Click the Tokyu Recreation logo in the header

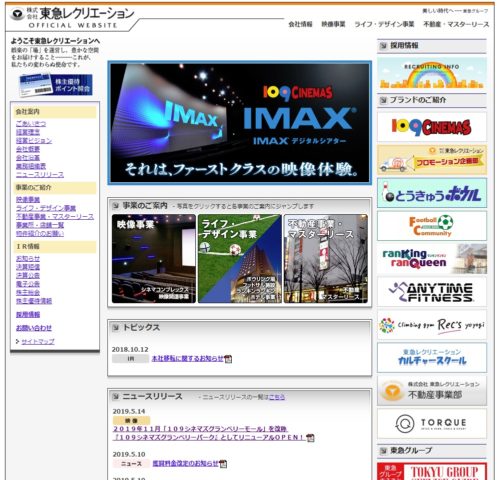click(x=72, y=17)
